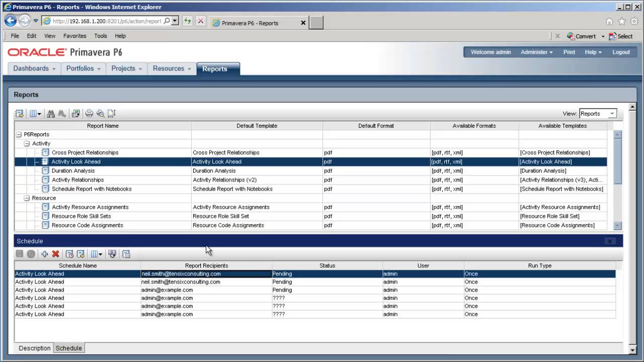Open the Administer dropdown menu
The width and height of the screenshot is (644, 362).
click(x=536, y=52)
